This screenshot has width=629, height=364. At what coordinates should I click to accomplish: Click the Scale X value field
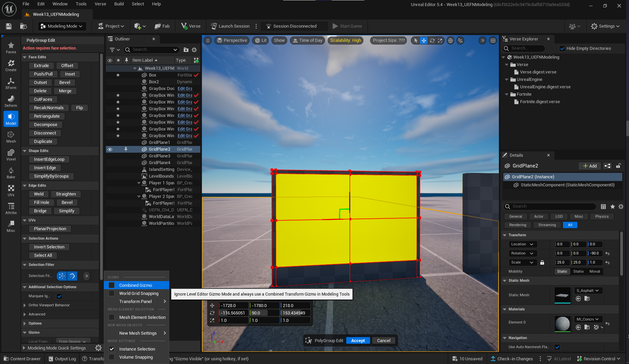(x=562, y=262)
